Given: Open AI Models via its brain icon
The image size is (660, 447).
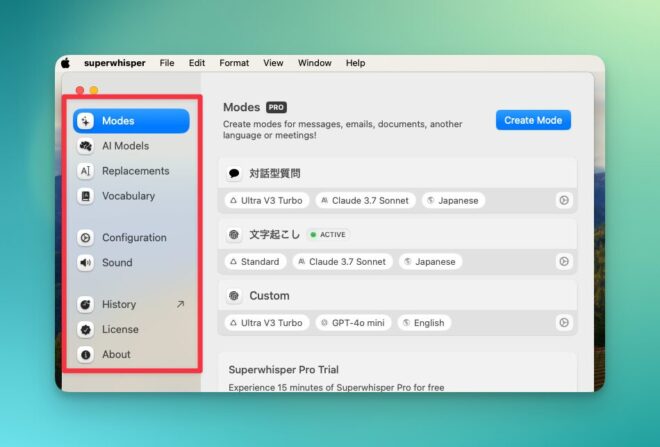Looking at the screenshot, I should point(86,146).
